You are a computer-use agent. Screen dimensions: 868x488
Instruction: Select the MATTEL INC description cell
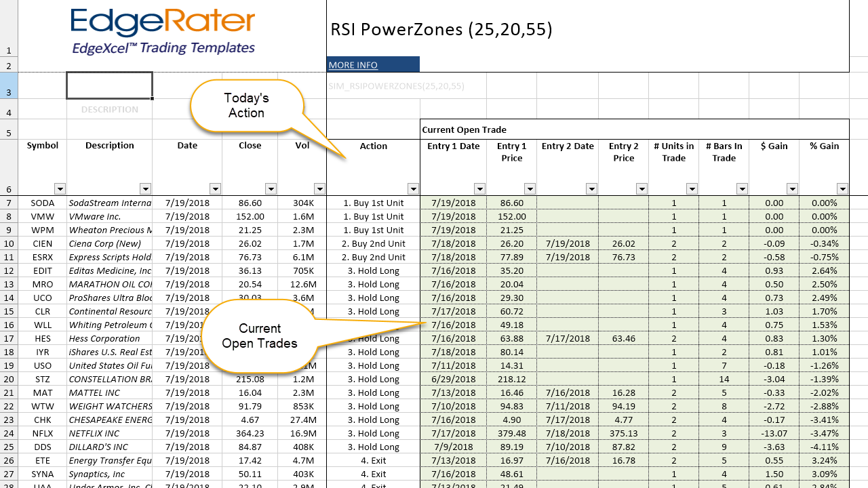(109, 392)
